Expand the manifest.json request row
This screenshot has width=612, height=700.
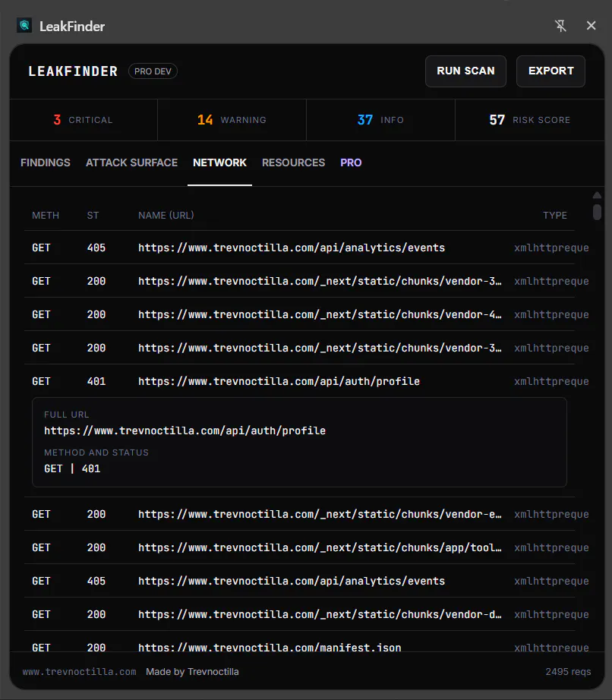299,643
